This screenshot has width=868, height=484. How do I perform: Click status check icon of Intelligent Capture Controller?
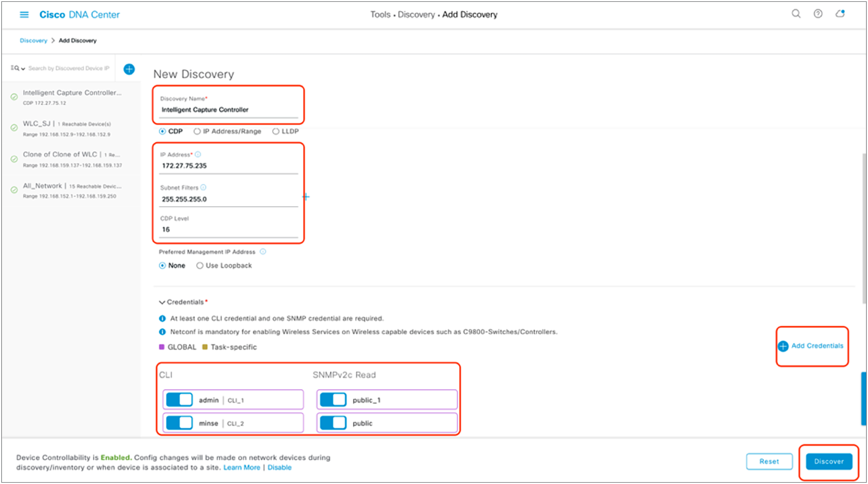coord(14,97)
